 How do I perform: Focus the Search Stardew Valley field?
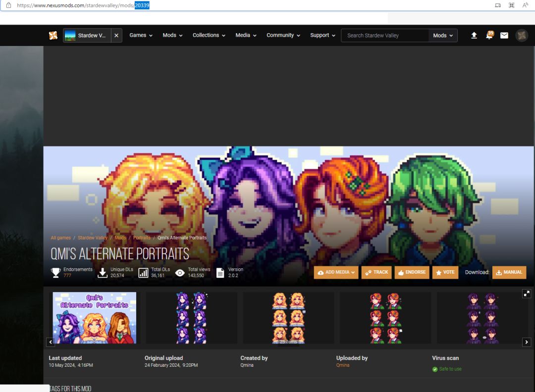(385, 36)
